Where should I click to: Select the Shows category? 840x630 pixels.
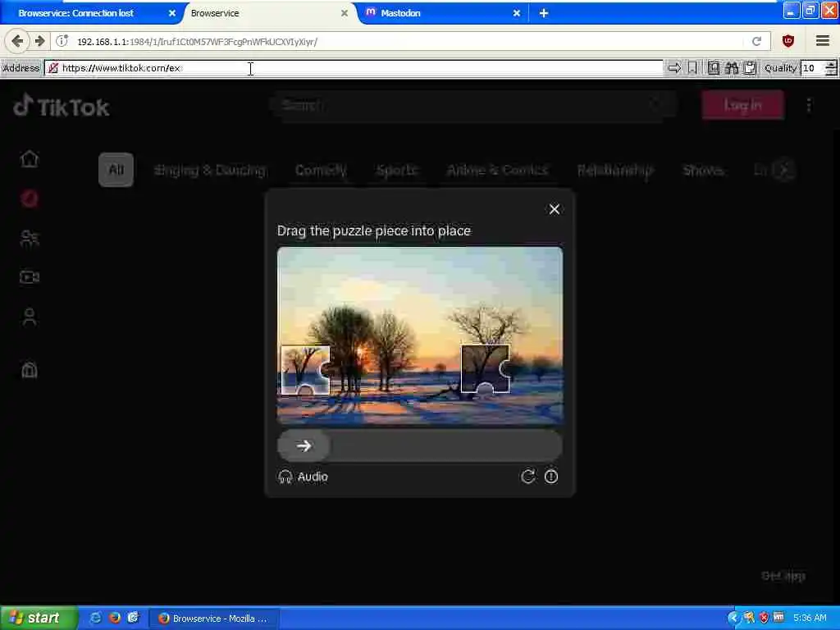pos(703,170)
